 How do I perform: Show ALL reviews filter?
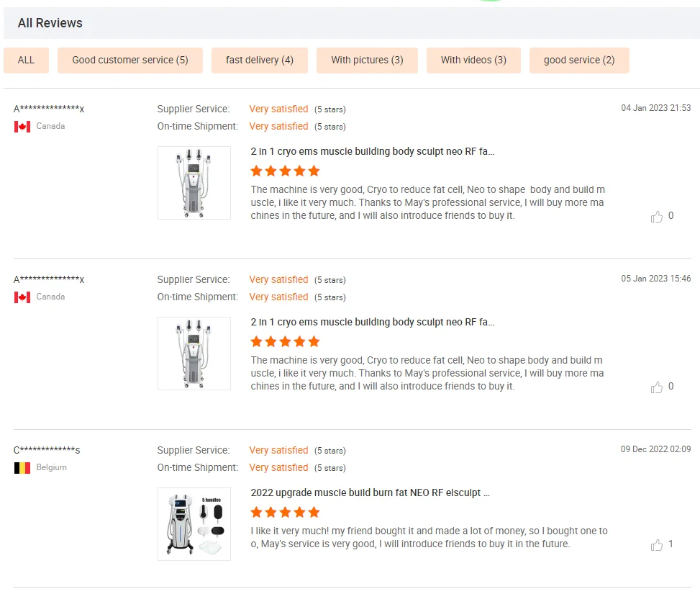(x=26, y=60)
